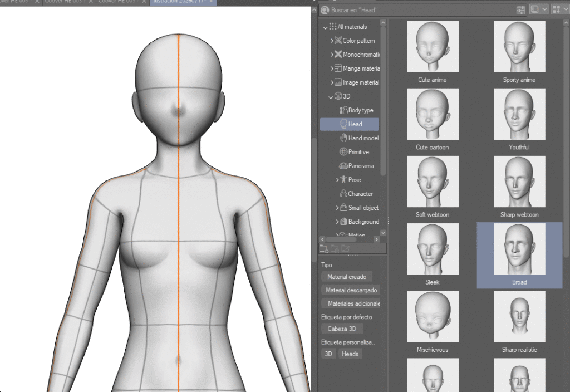Click the delete material folder icon
Viewport: 570px width, 392px height.
pyautogui.click(x=335, y=249)
